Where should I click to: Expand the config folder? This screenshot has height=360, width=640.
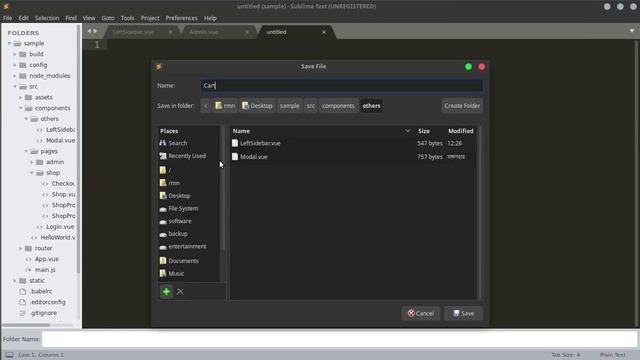[15, 65]
